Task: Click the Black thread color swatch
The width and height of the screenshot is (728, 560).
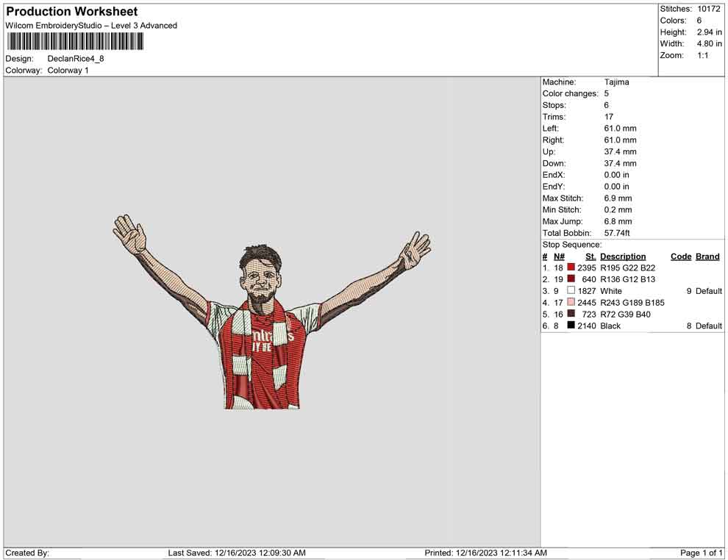Action: click(x=571, y=326)
